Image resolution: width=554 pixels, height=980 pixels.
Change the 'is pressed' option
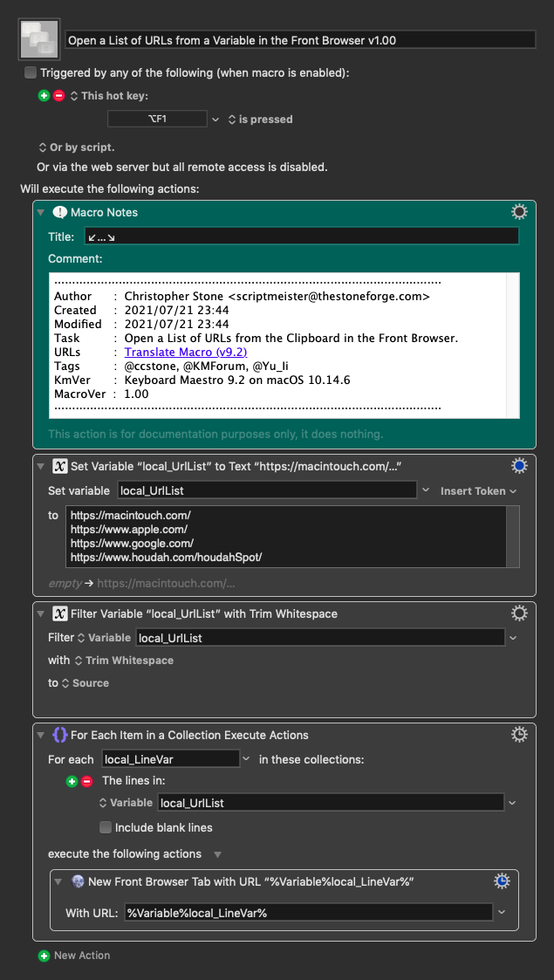[260, 120]
